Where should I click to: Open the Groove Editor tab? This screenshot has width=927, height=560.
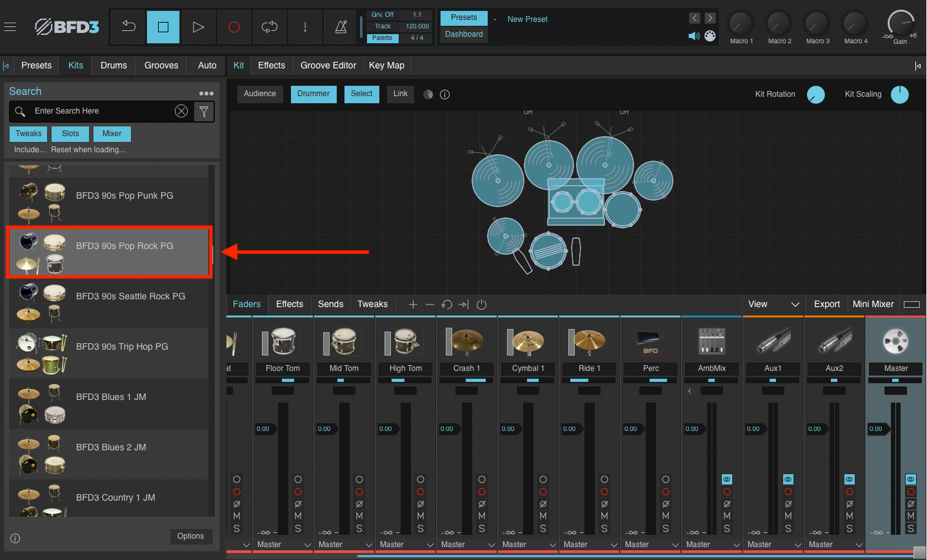point(328,65)
